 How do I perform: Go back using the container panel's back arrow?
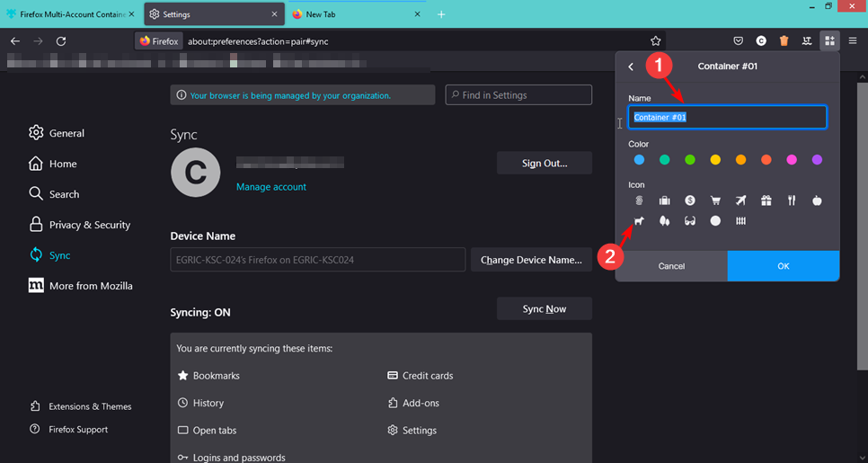(x=631, y=67)
